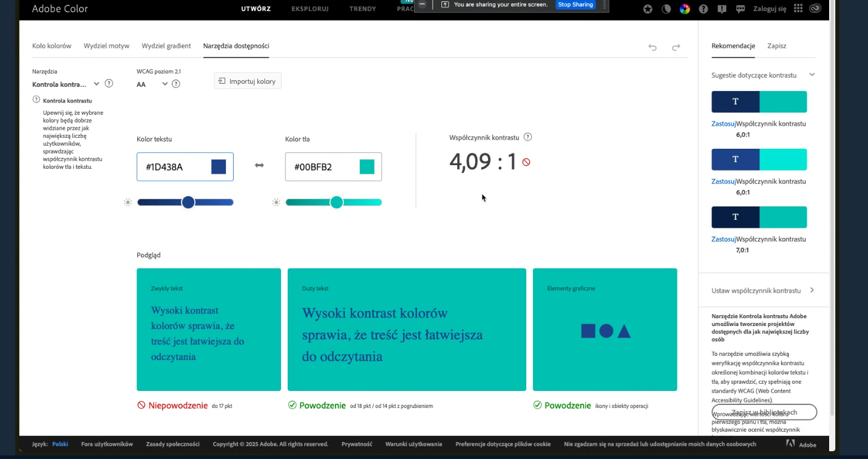Switch to Wydziel gradient tab
This screenshot has height=459, width=868.
pyautogui.click(x=166, y=46)
